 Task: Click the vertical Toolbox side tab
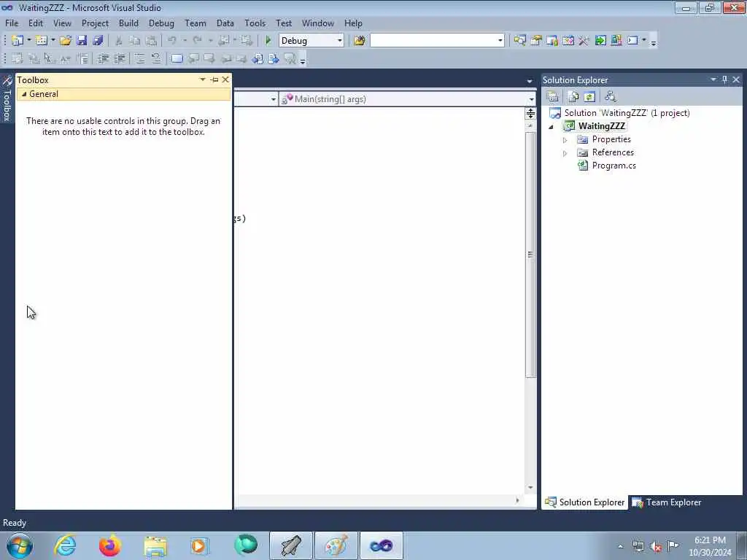pyautogui.click(x=7, y=98)
